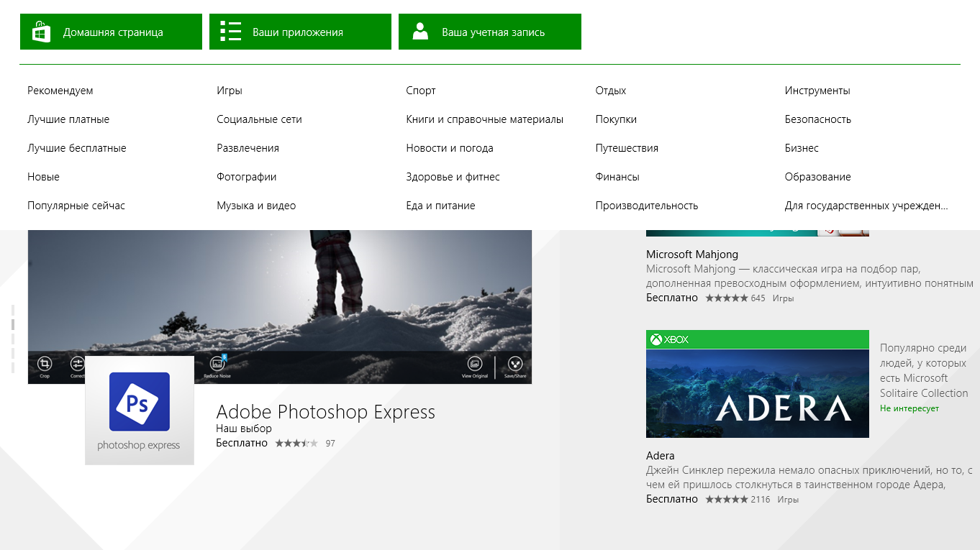Open Ваши приложения list button

pyautogui.click(x=300, y=32)
